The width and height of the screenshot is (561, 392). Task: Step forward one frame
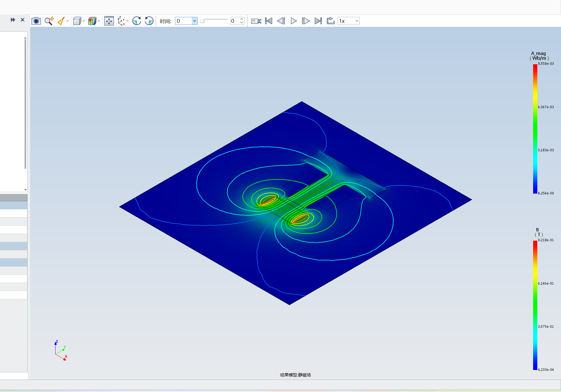[x=306, y=21]
